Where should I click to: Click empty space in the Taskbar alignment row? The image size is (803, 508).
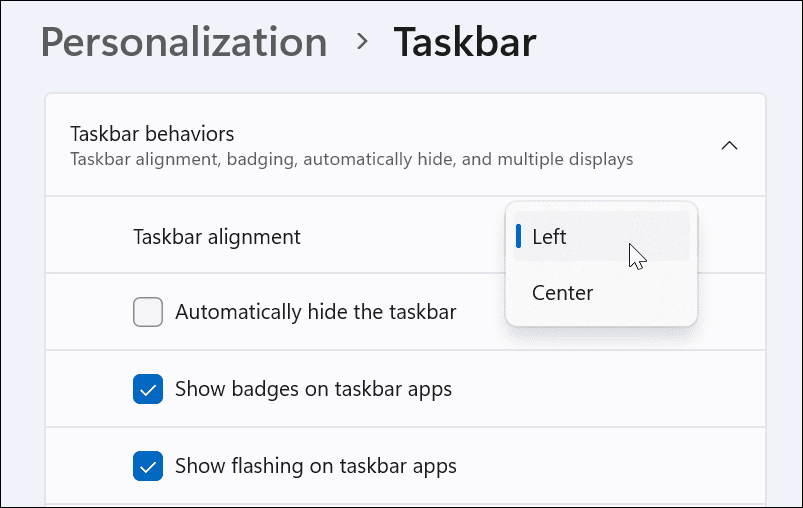pos(400,237)
